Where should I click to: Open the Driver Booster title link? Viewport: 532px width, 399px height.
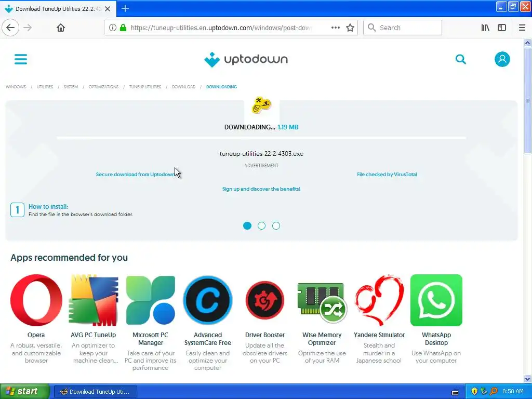coord(265,335)
